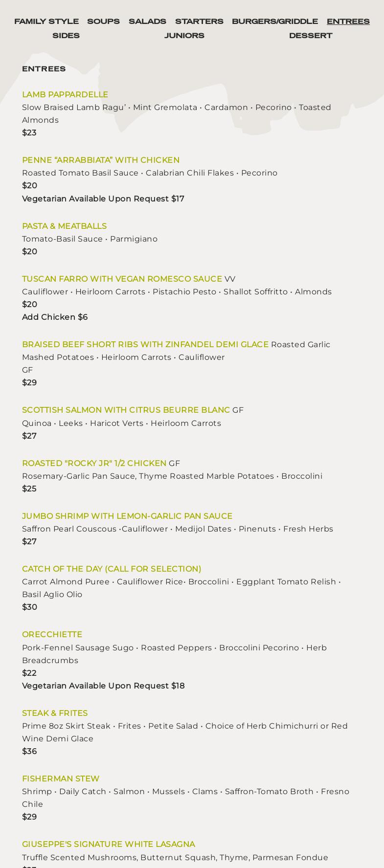Click the underlined Entrees tab
This screenshot has height=868, width=384.
pos(348,22)
